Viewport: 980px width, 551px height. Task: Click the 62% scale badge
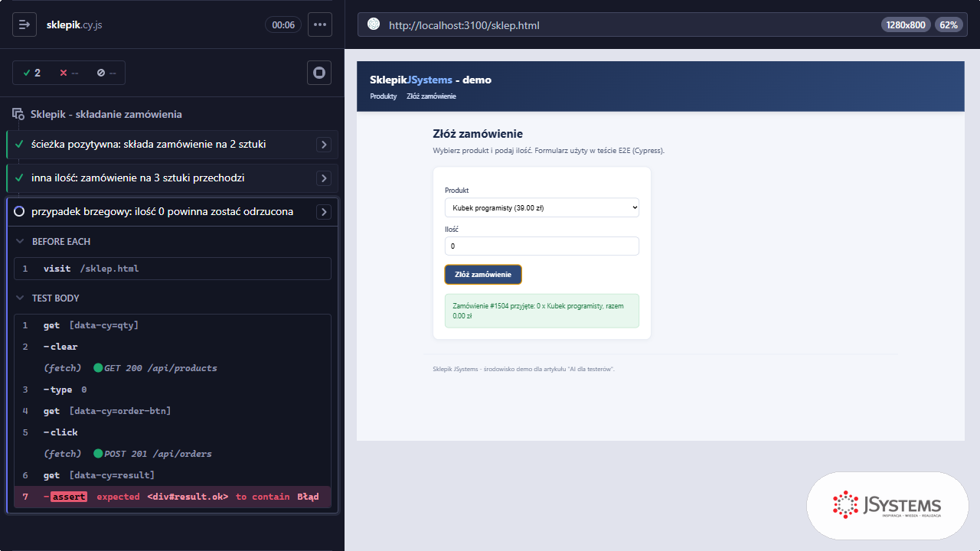949,24
